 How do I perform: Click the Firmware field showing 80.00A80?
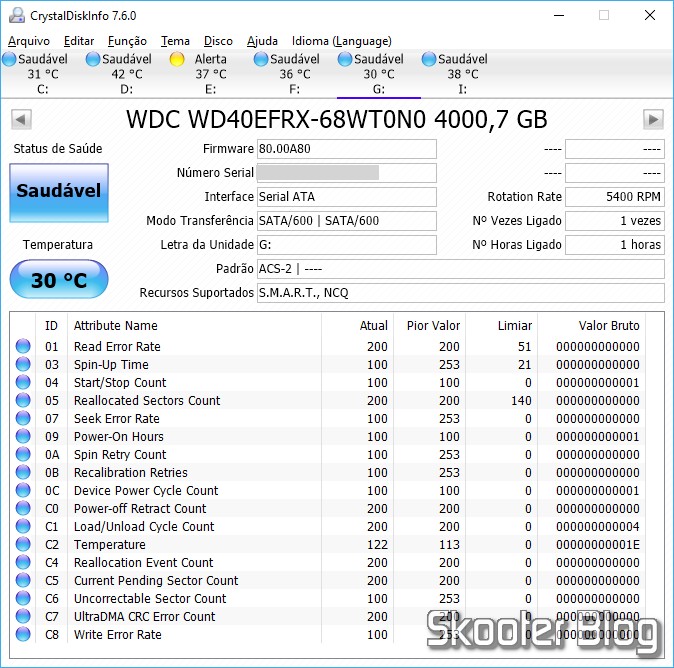point(347,149)
